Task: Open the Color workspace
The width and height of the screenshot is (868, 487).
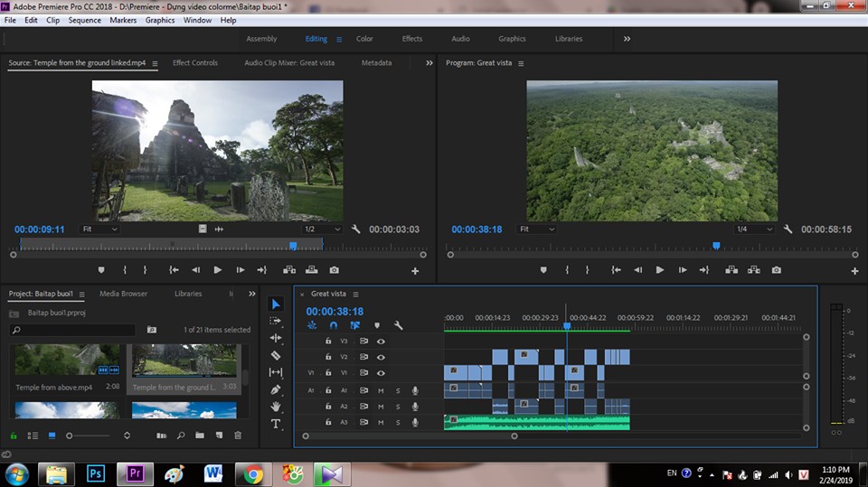Action: tap(364, 39)
